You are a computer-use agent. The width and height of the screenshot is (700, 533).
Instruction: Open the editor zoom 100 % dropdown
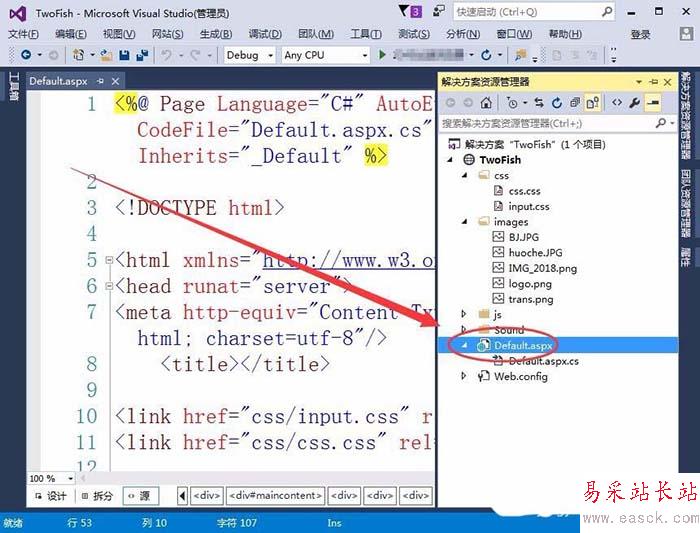coord(71,479)
